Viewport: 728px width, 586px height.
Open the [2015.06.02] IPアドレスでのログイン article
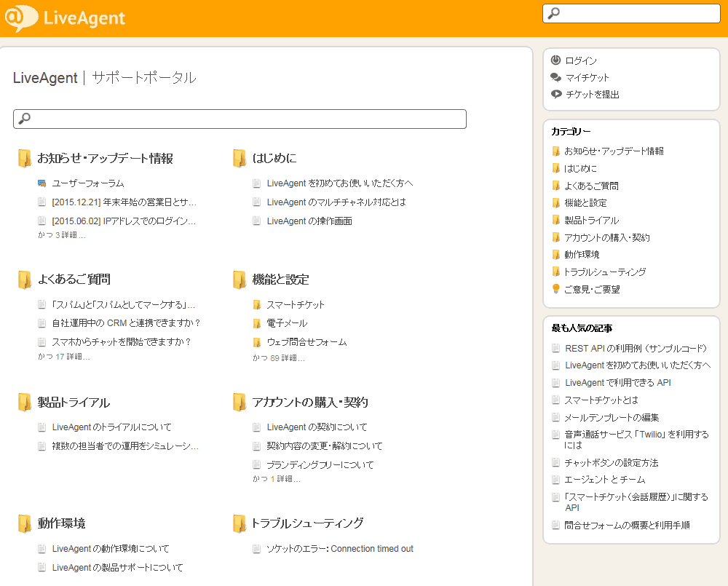point(124,221)
